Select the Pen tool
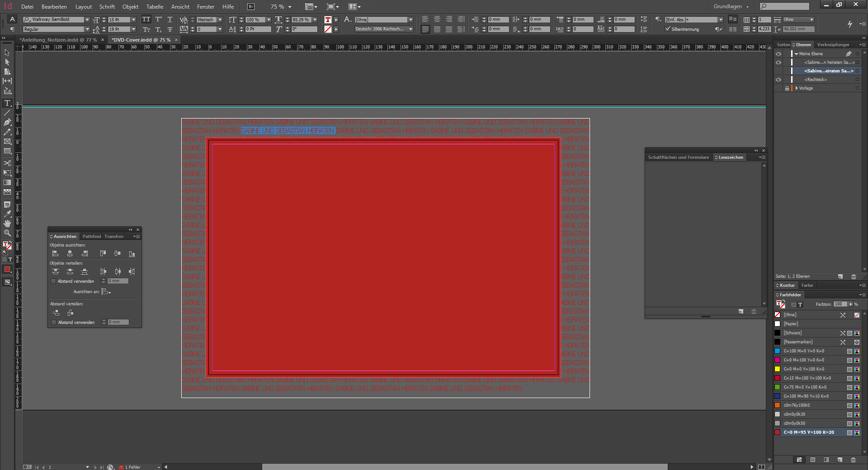Viewport: 868px width, 470px height. pyautogui.click(x=7, y=122)
